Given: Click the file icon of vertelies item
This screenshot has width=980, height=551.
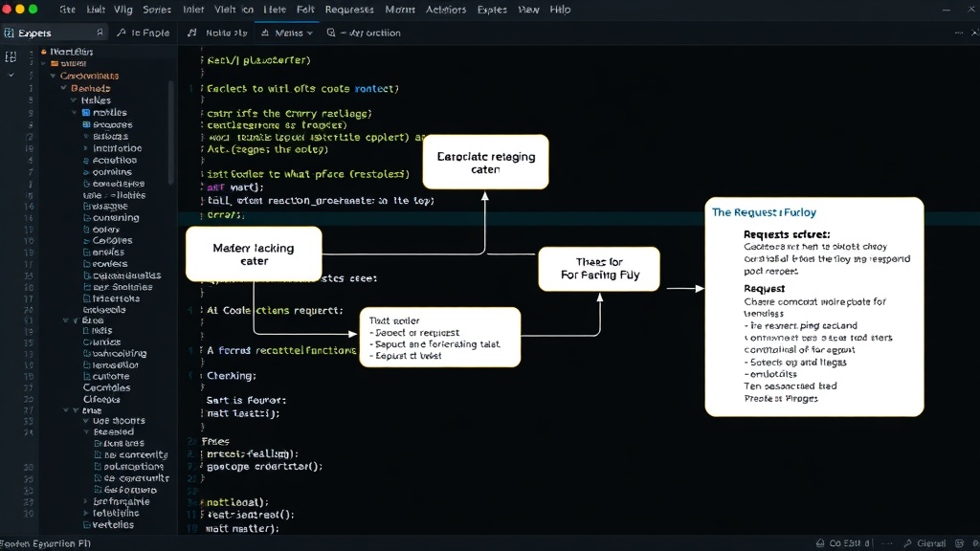Looking at the screenshot, I should (x=87, y=525).
